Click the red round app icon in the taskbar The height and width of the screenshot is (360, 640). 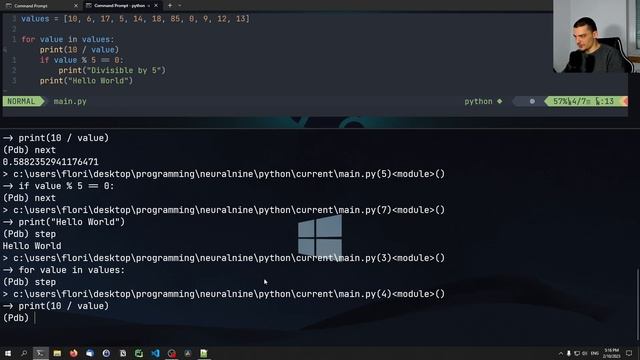coord(172,353)
